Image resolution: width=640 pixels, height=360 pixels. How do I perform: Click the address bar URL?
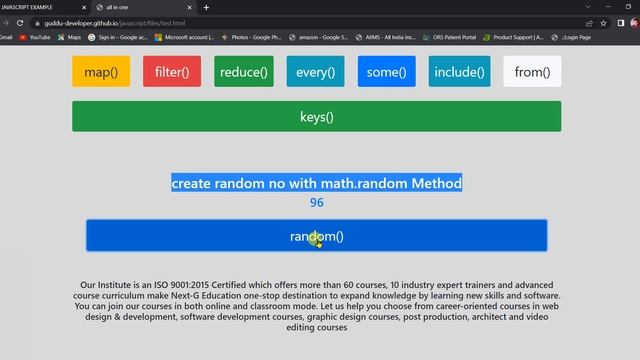click(115, 23)
